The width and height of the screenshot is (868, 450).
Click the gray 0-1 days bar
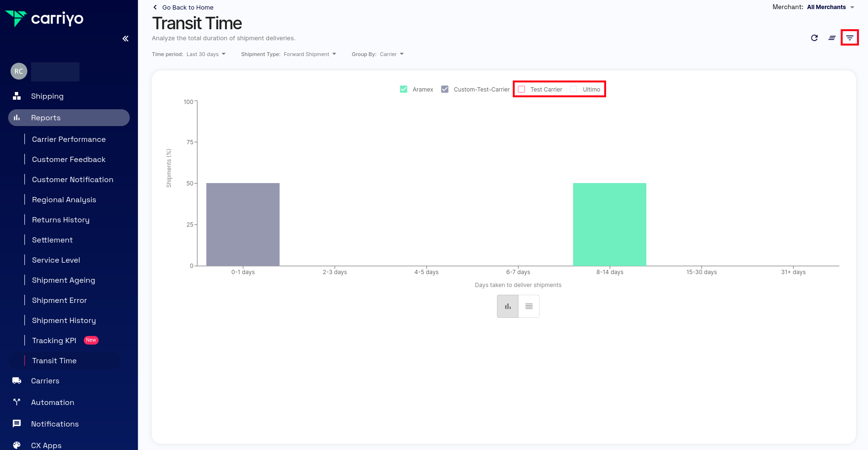click(243, 224)
